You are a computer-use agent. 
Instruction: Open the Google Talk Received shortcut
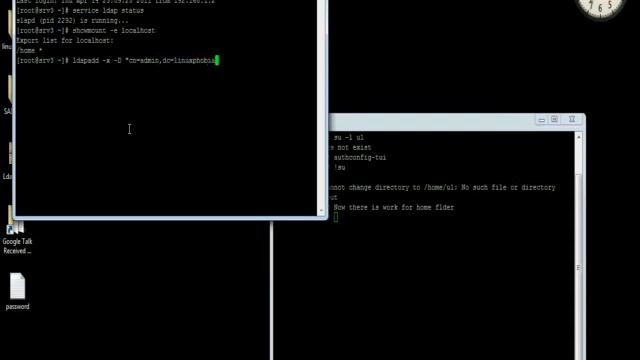(17, 239)
